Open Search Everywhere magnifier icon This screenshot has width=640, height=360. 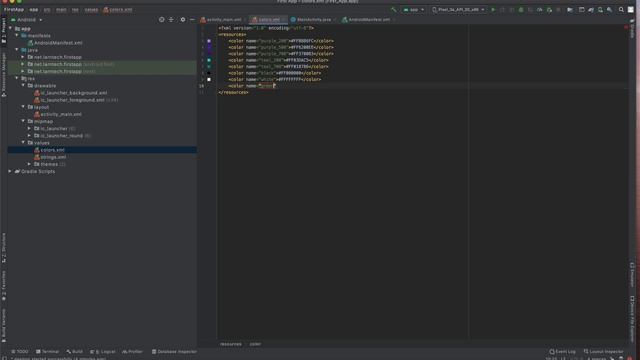click(621, 9)
